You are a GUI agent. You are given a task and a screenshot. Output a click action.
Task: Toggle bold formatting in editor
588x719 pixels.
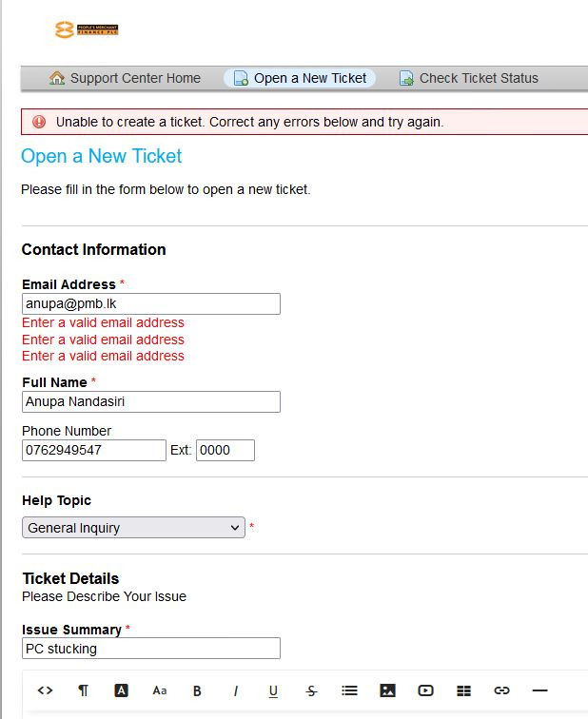pyautogui.click(x=197, y=690)
